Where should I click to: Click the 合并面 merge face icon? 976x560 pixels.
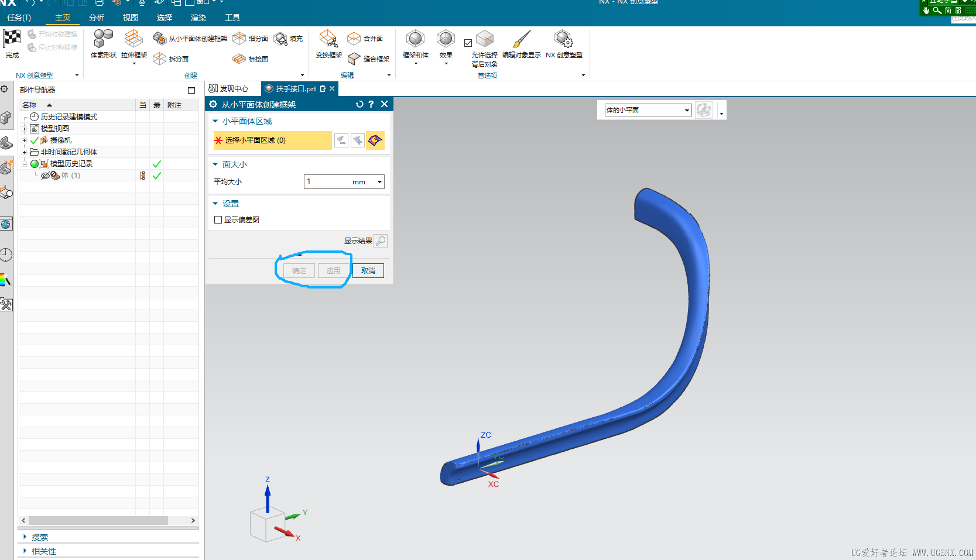[354, 39]
